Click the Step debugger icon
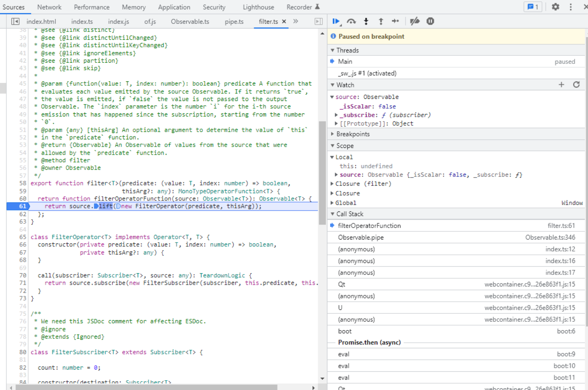Viewport: 588px width, 390px height. tap(395, 21)
